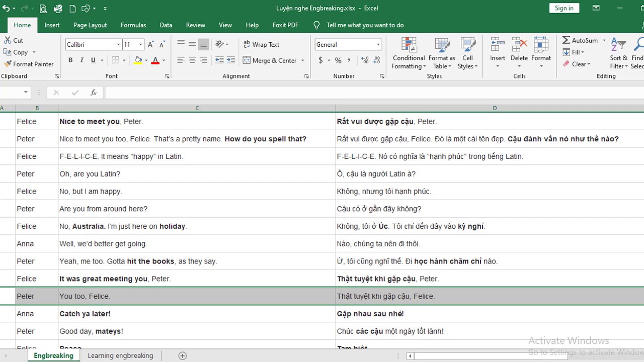This screenshot has width=644, height=362.
Task: Click the Increase Decimal icon
Action: (x=365, y=60)
